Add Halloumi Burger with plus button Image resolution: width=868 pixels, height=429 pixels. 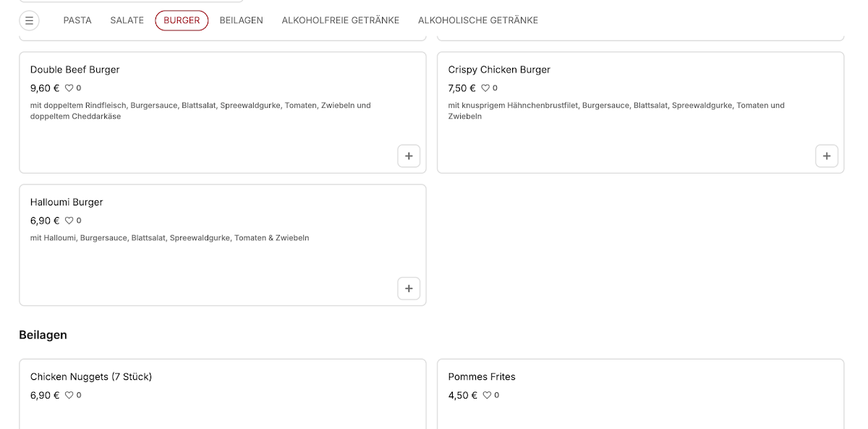[409, 288]
